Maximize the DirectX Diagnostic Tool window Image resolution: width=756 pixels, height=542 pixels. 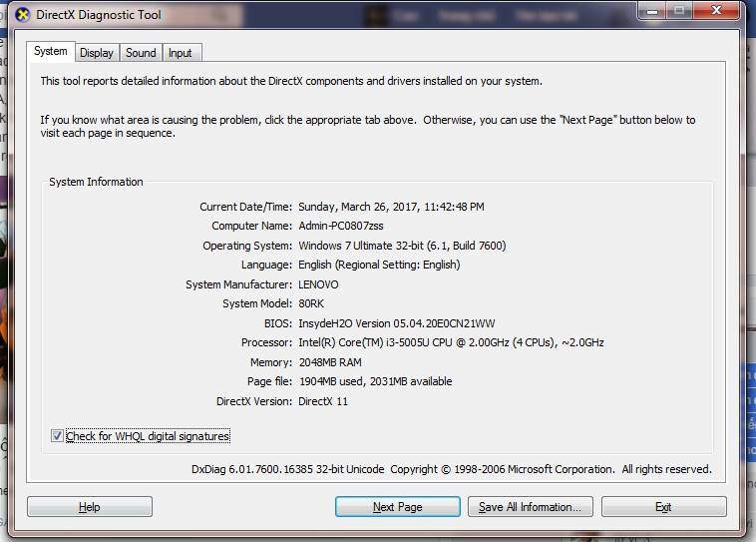click(680, 11)
